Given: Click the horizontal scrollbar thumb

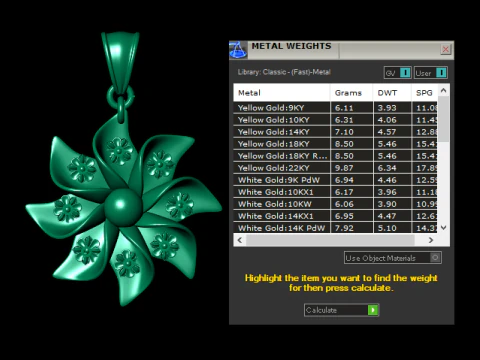Looking at the screenshot, I should [x=330, y=240].
